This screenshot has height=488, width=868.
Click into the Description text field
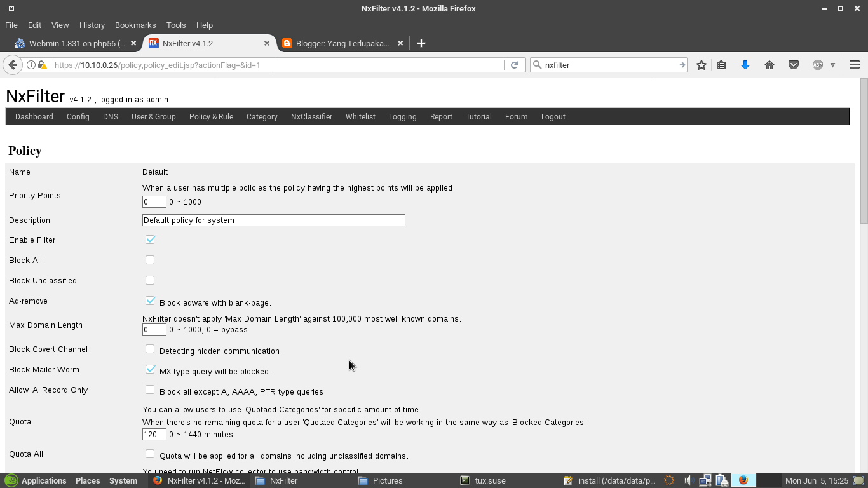tap(274, 220)
